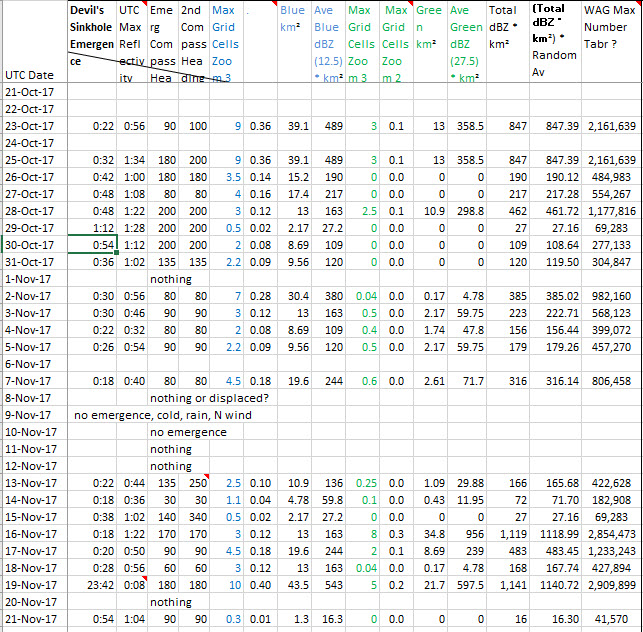Select 'nothing or displaced?' note in 8-Nov-17 row
Screen dimensions: 643x632
[209, 398]
